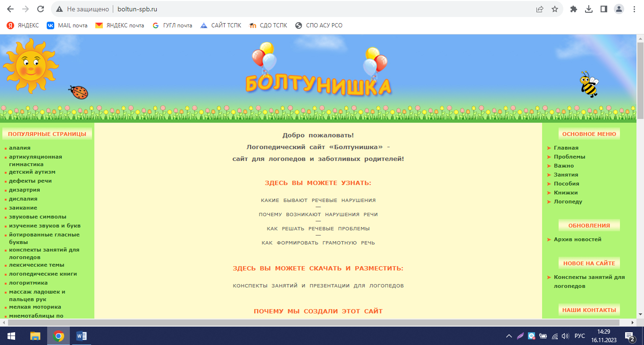The width and height of the screenshot is (644, 345).
Task: Open the Chrome profile avatar
Action: [619, 9]
